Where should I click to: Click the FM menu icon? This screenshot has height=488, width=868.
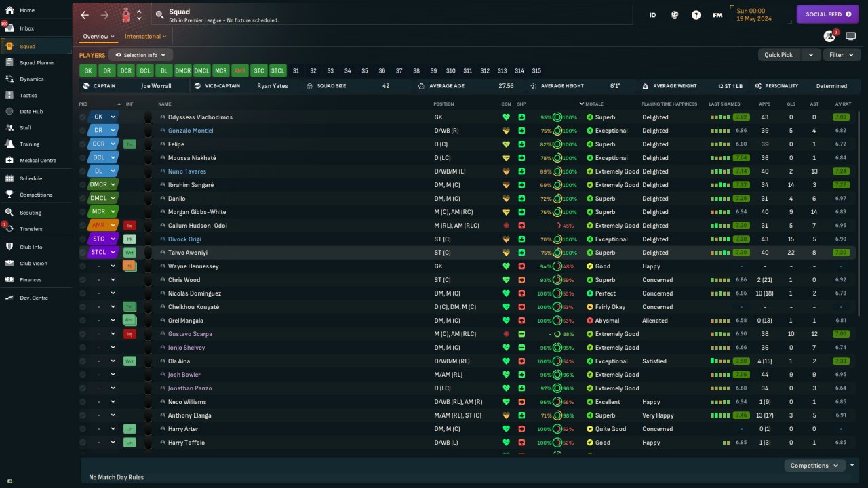(717, 15)
